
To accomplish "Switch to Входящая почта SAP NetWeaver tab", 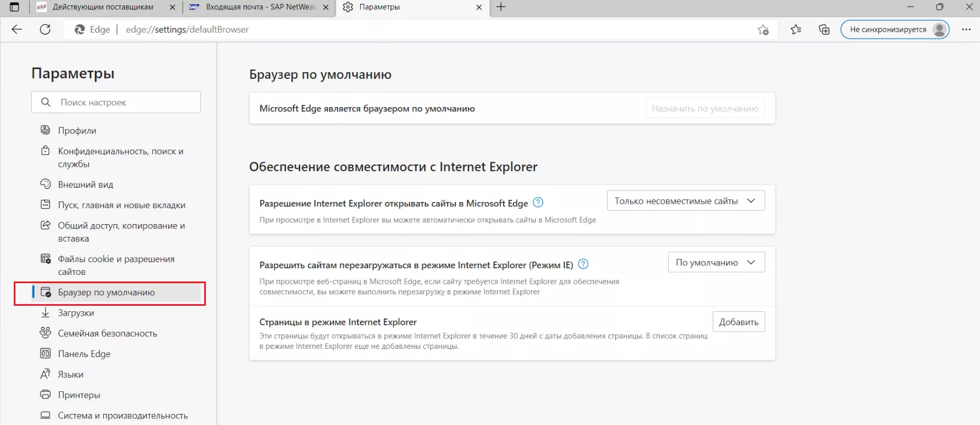I will 259,7.
